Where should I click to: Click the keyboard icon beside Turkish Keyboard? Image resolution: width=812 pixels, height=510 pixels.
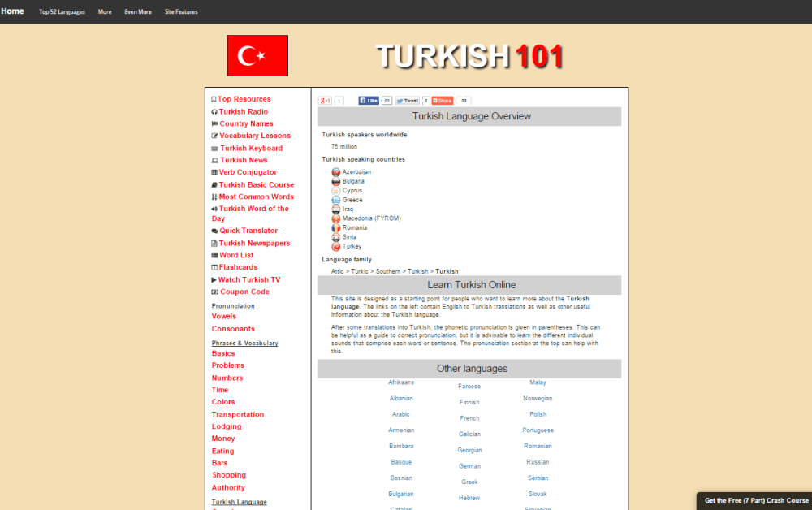pos(215,149)
